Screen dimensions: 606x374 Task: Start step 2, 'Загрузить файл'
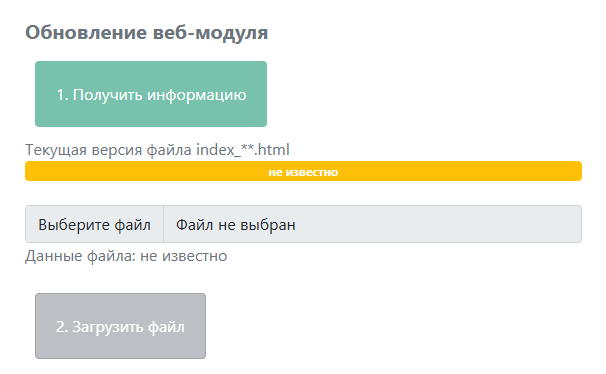(x=120, y=326)
